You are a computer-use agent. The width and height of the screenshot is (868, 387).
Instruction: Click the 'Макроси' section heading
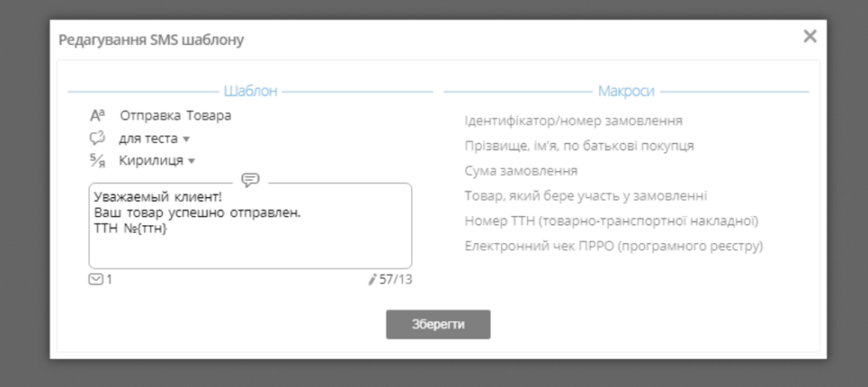point(626,91)
